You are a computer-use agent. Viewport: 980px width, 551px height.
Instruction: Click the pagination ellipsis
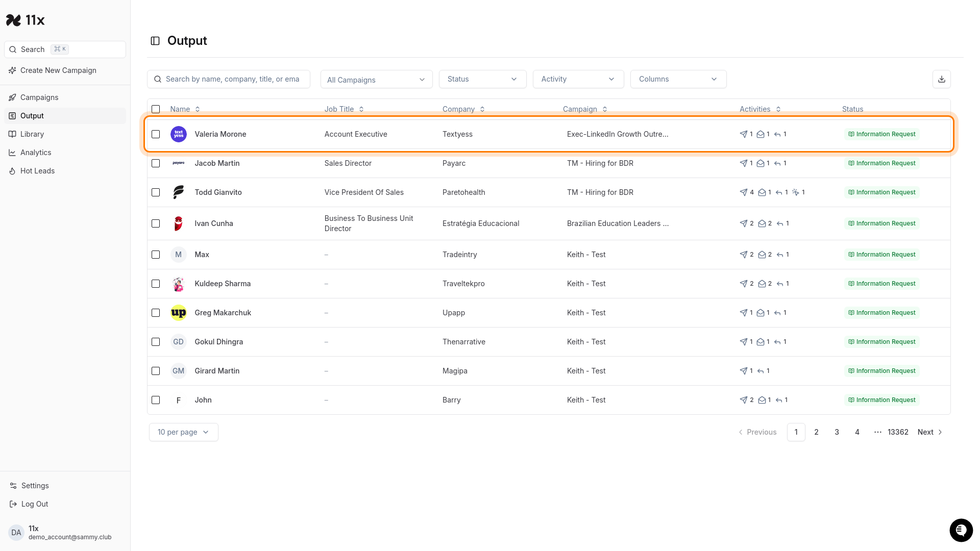[877, 432]
